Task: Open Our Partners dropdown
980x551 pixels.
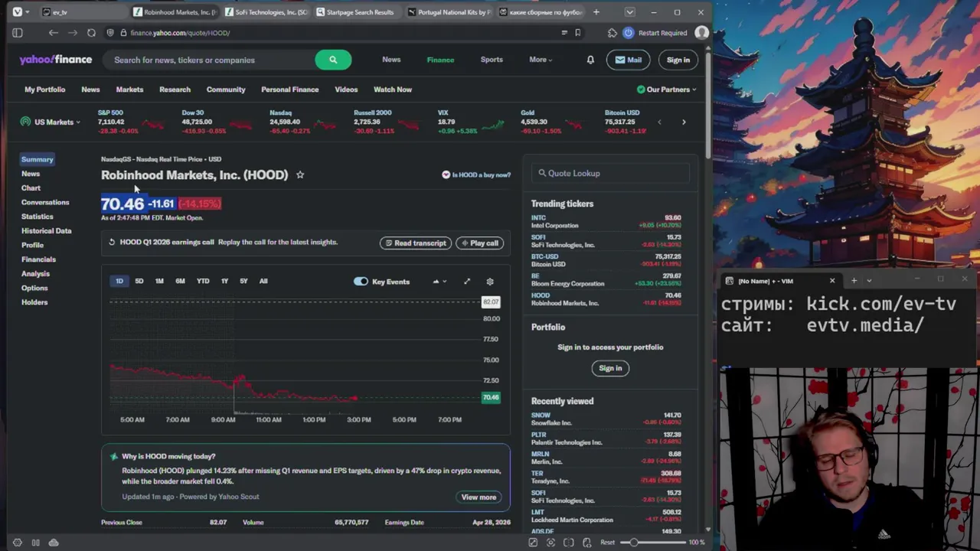Action: click(667, 90)
